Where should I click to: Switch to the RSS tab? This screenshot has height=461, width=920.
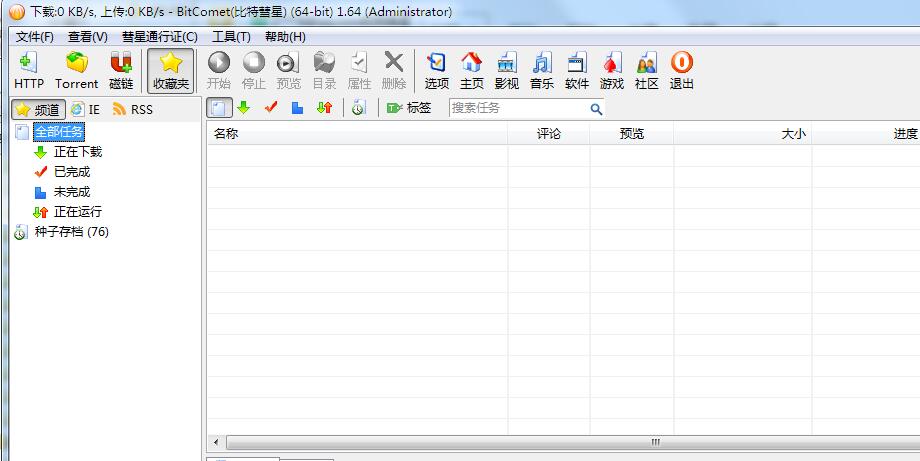(x=133, y=109)
